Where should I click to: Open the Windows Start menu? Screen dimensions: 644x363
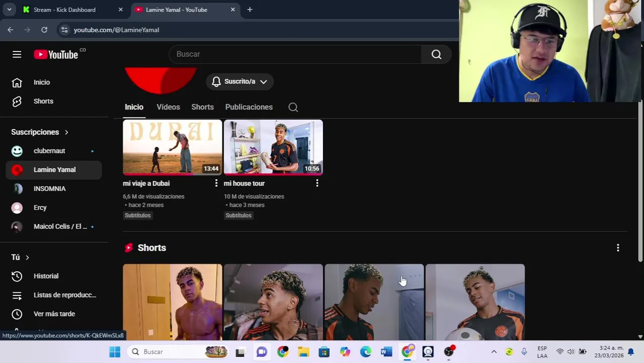coord(115,352)
